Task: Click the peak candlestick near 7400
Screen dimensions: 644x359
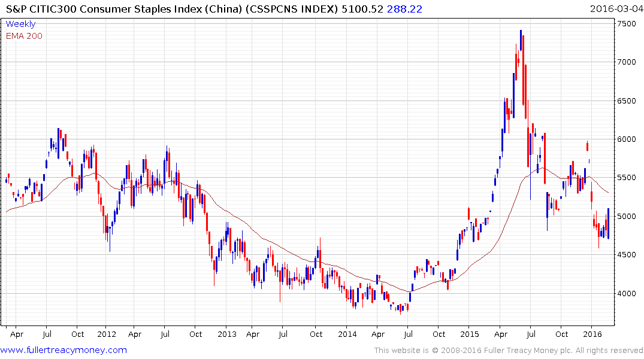Action: 521,40
